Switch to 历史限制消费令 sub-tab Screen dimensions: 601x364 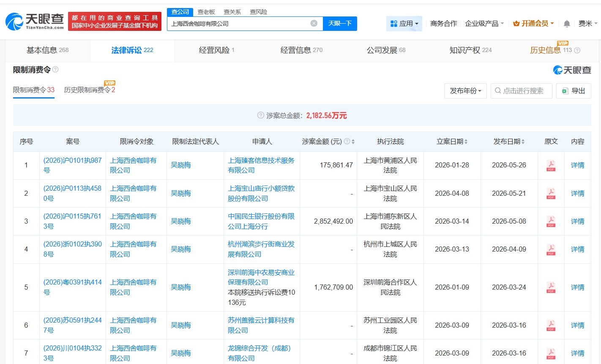[90, 90]
